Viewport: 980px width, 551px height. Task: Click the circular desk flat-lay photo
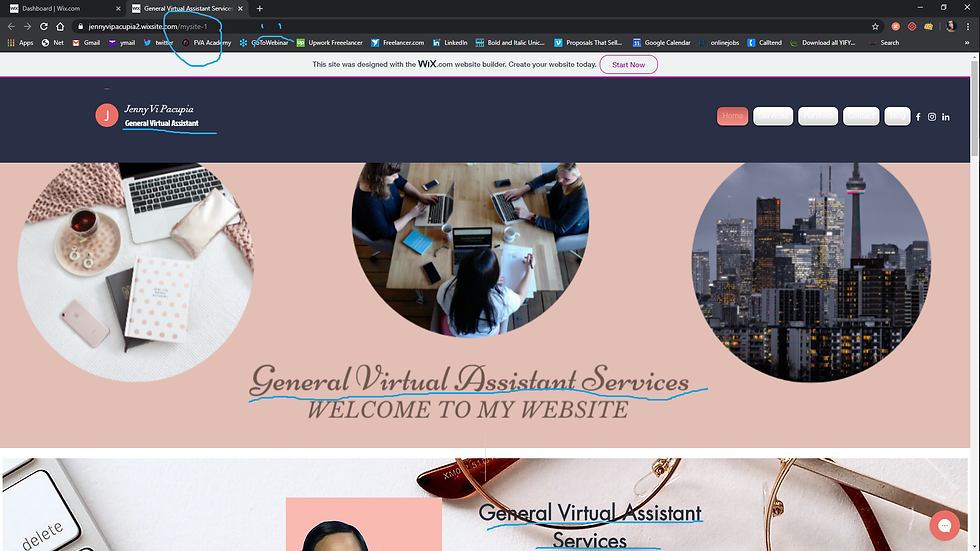tap(136, 270)
